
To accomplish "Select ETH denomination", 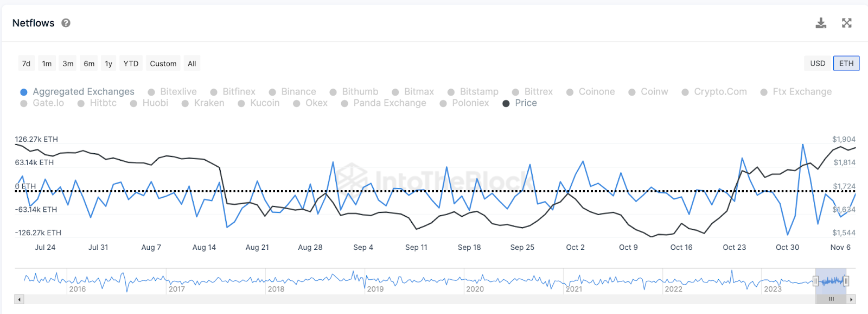I will (x=846, y=64).
